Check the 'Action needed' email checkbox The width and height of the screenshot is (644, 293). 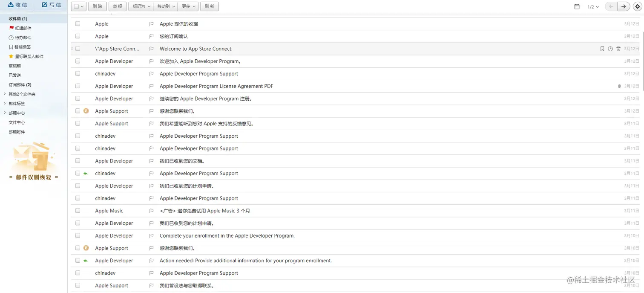[x=78, y=260]
